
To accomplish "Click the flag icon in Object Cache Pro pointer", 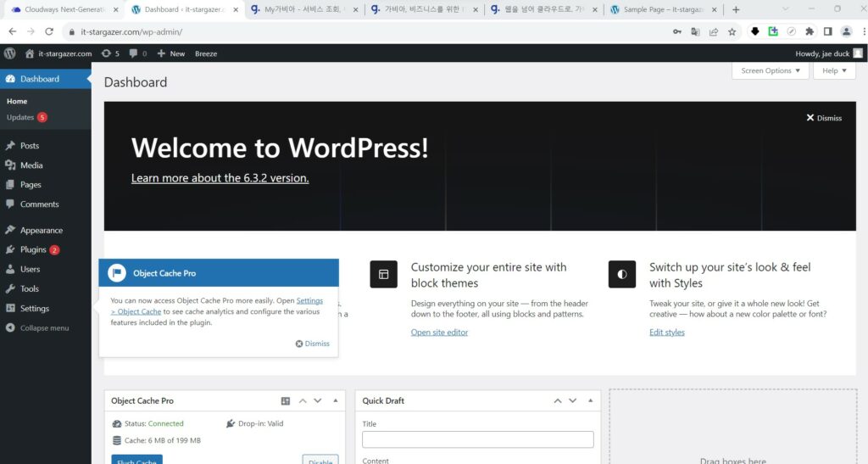I will point(117,273).
